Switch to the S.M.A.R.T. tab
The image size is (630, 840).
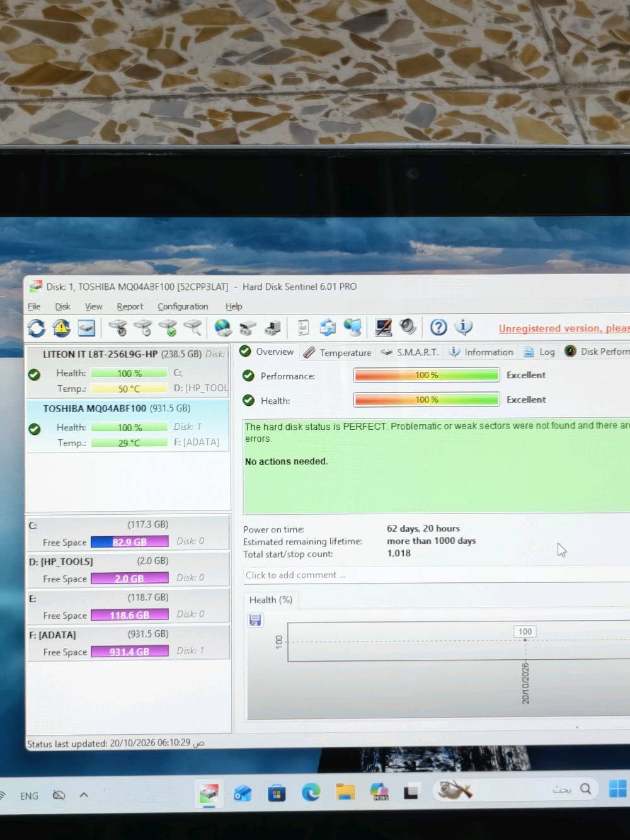click(410, 352)
